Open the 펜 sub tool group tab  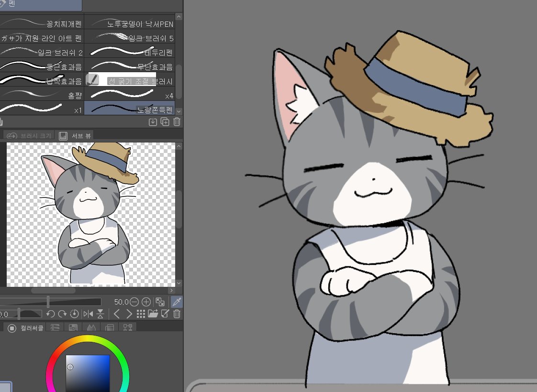pyautogui.click(x=40, y=5)
